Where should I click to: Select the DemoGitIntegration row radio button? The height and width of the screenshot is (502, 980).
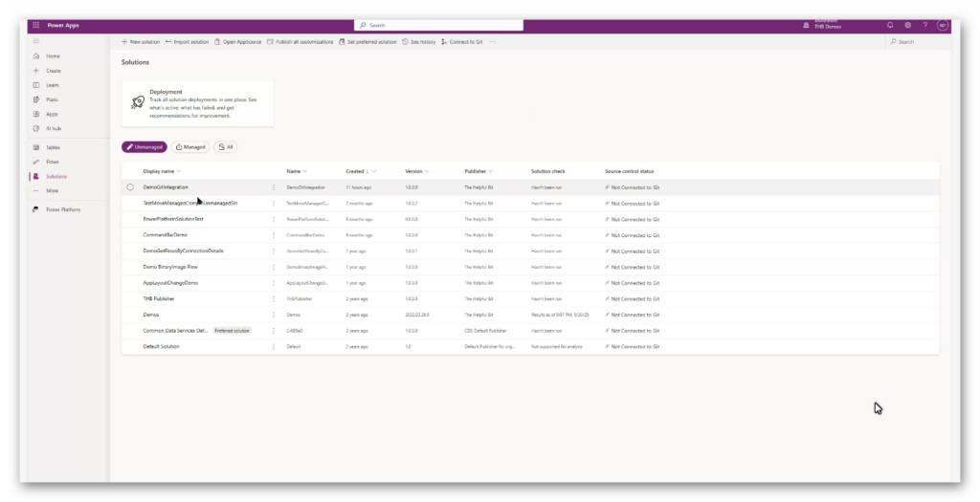(x=130, y=187)
